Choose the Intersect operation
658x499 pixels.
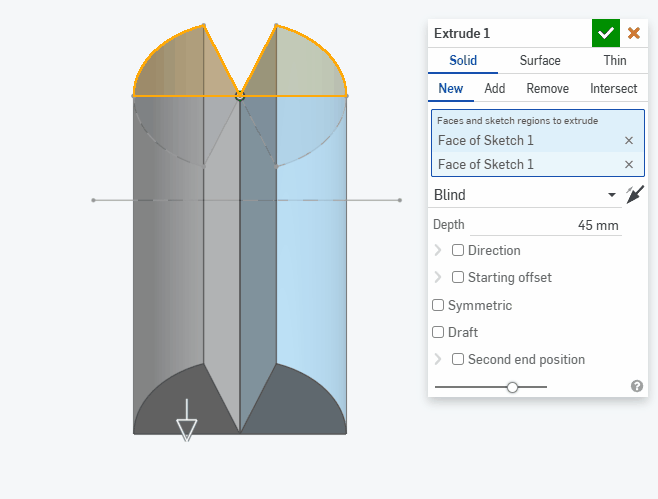click(613, 88)
